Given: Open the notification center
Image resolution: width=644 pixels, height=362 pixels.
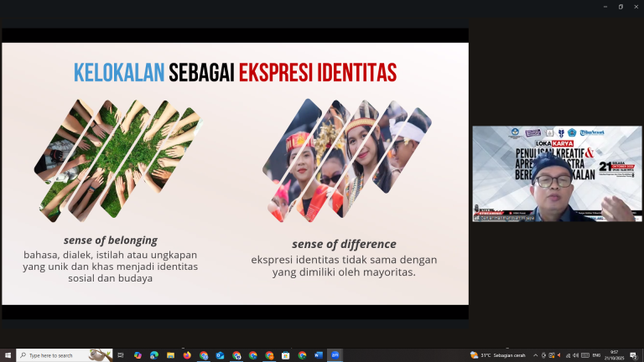Looking at the screenshot, I should 634,355.
